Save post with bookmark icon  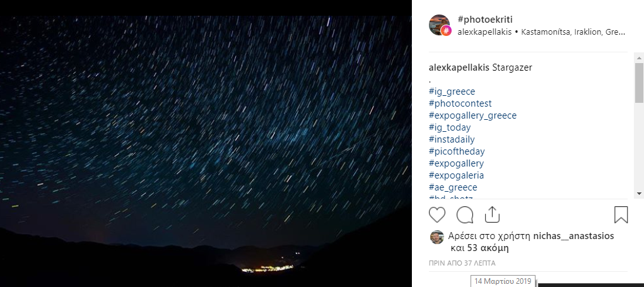(621, 214)
